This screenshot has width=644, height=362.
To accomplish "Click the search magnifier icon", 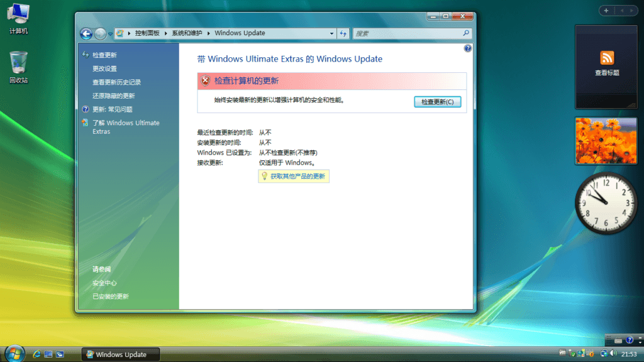I will pyautogui.click(x=466, y=33).
